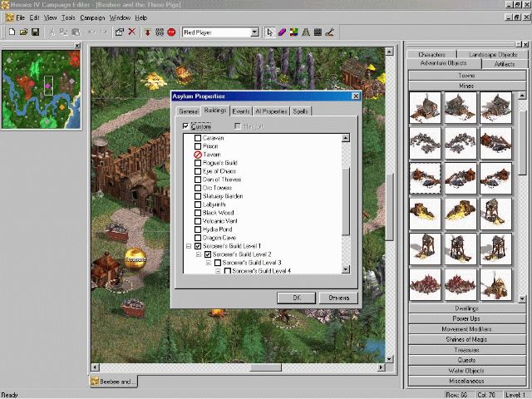
Task: Check the Den of Thieves box
Action: (x=198, y=180)
